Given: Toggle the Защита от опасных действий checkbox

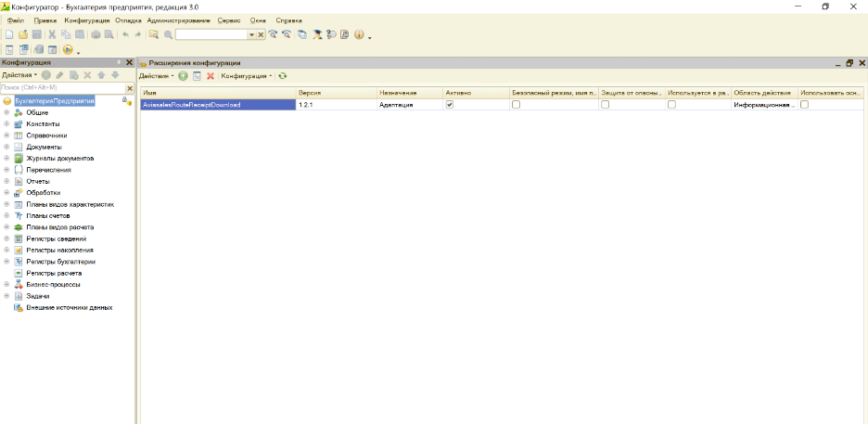Looking at the screenshot, I should (x=605, y=104).
